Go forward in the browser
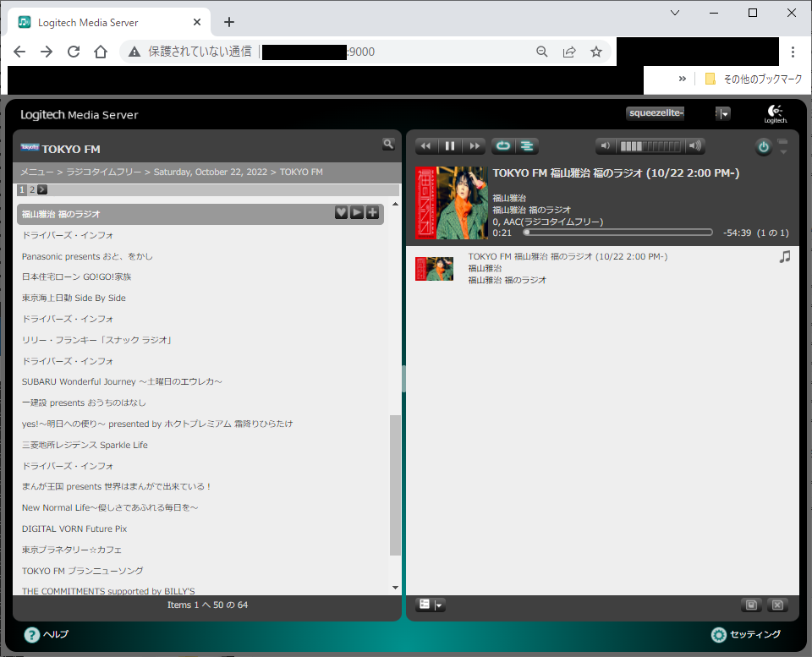Image resolution: width=812 pixels, height=657 pixels. point(47,52)
